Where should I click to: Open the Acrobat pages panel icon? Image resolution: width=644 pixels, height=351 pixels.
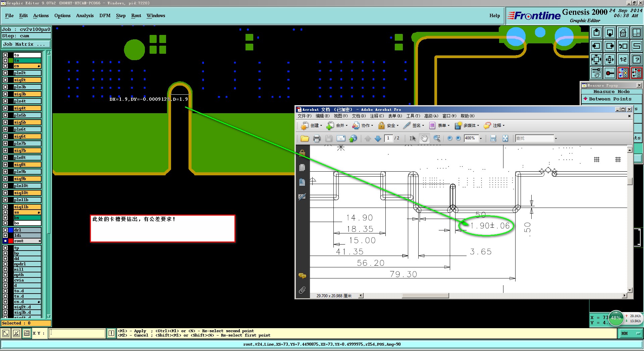click(302, 167)
